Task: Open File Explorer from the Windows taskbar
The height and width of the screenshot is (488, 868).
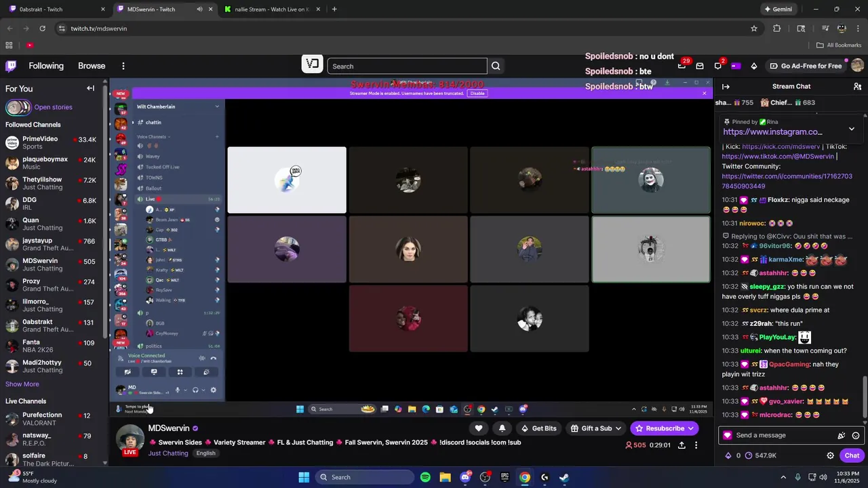Action: pyautogui.click(x=445, y=477)
